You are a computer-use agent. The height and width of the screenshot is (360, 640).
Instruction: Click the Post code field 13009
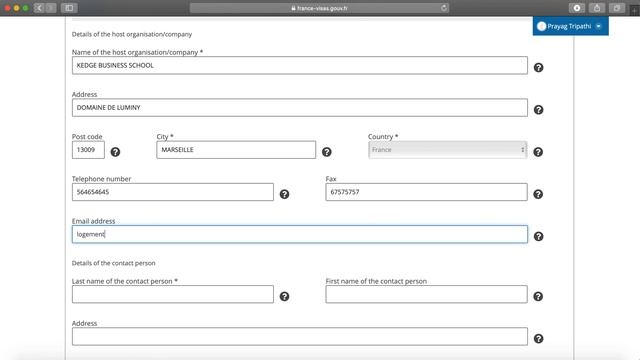(x=88, y=150)
